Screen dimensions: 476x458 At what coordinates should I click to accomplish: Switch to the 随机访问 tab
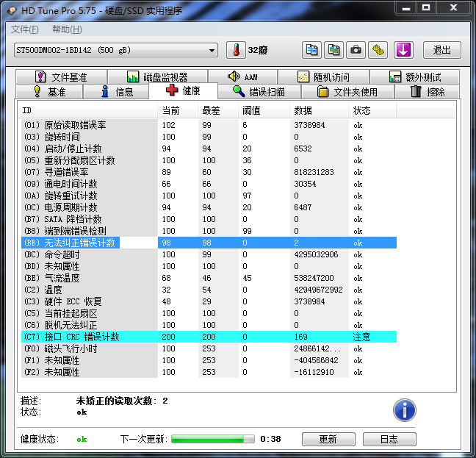pyautogui.click(x=324, y=77)
